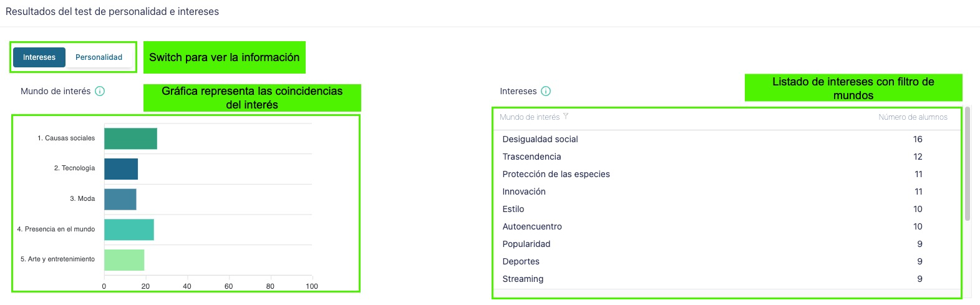The image size is (980, 305).
Task: Switch to the Intereses view
Action: [x=39, y=57]
